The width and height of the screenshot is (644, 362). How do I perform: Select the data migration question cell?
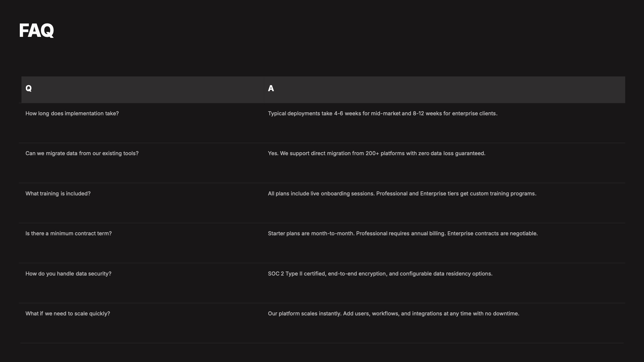tap(82, 154)
